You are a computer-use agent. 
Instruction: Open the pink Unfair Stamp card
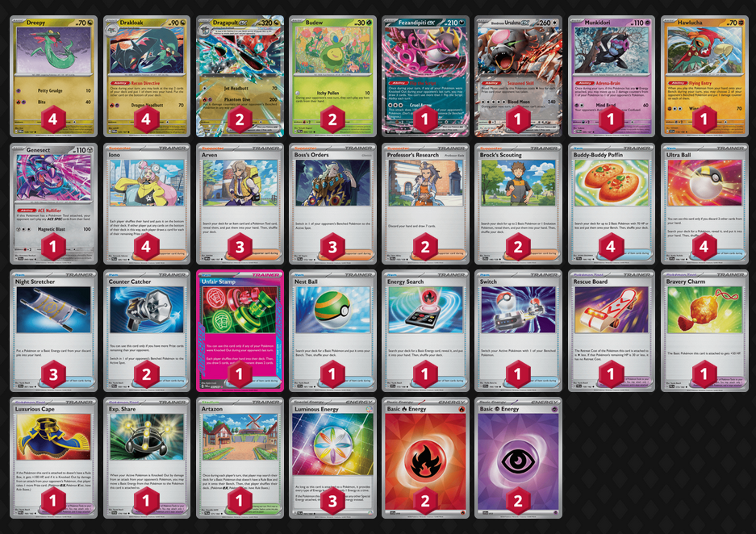240,331
